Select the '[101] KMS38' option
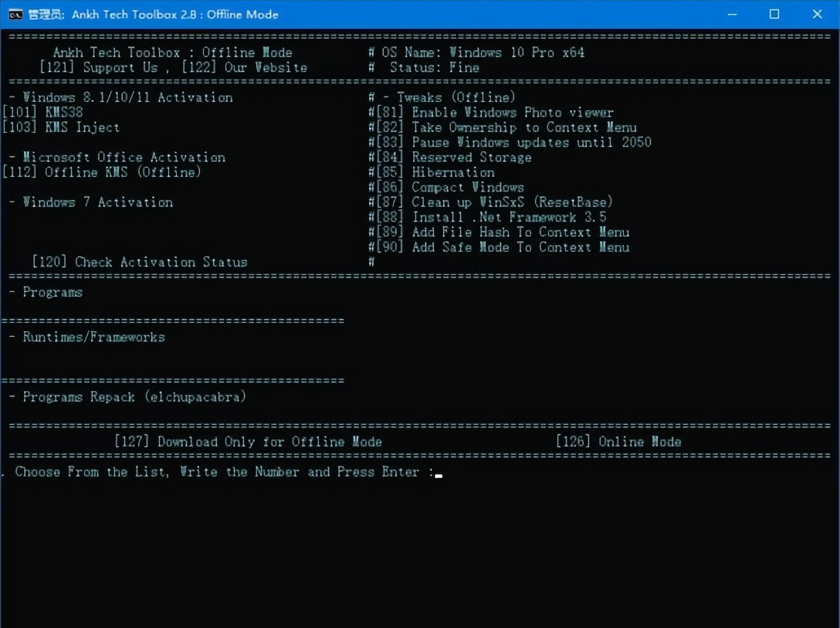Image resolution: width=840 pixels, height=628 pixels. click(x=43, y=112)
